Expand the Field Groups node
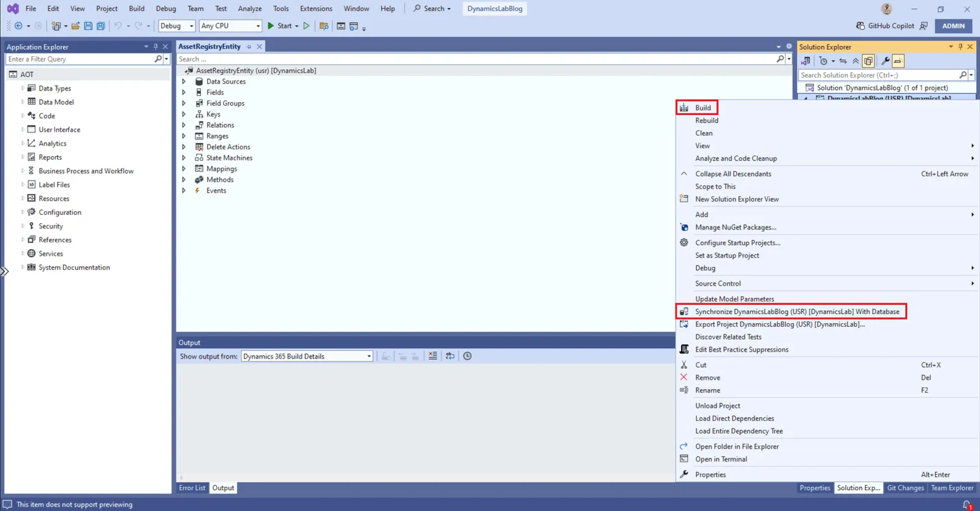 184,103
